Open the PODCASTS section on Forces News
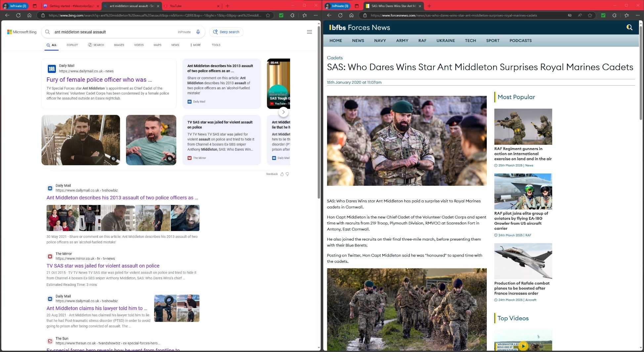The image size is (644, 352). (x=521, y=41)
